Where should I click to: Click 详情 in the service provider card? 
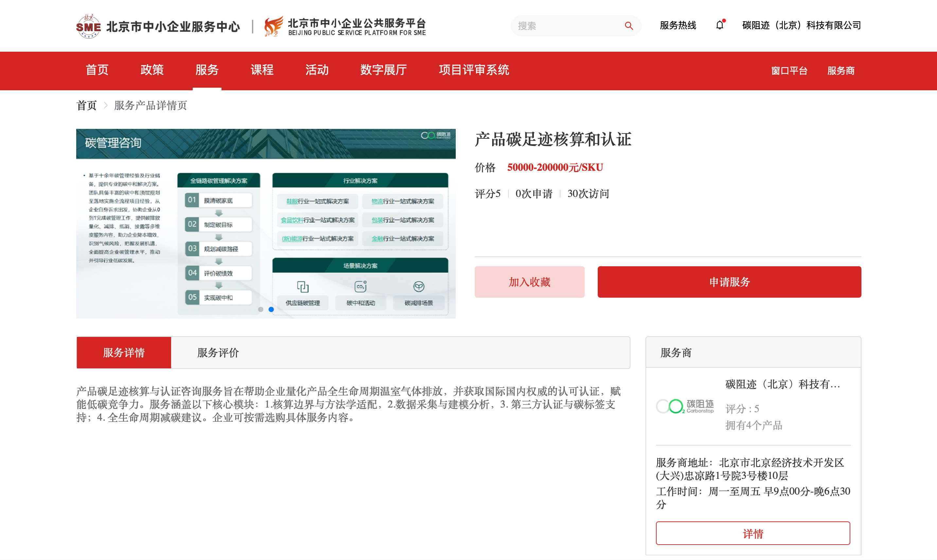tap(753, 533)
